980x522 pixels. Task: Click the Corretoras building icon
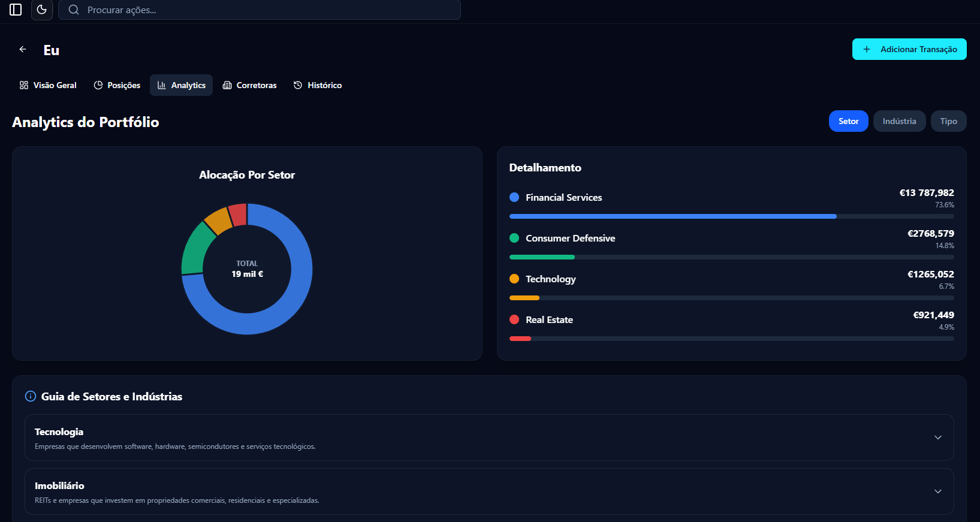(227, 85)
